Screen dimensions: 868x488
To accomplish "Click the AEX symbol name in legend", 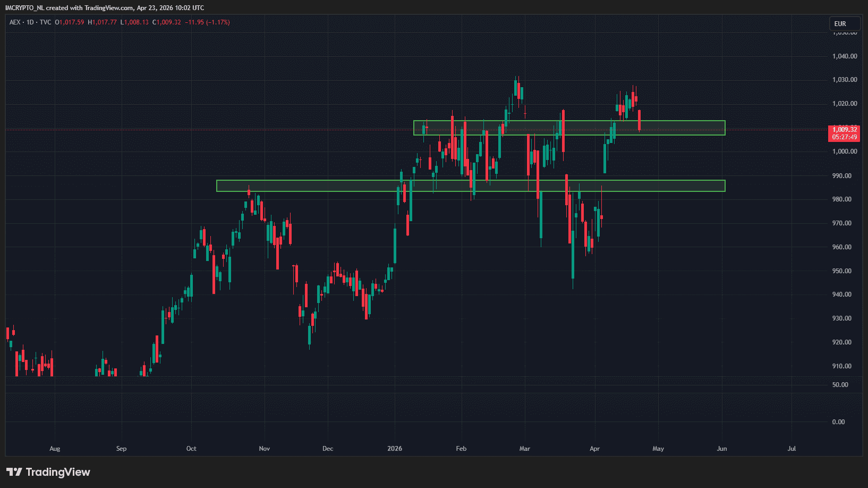I will coord(15,22).
